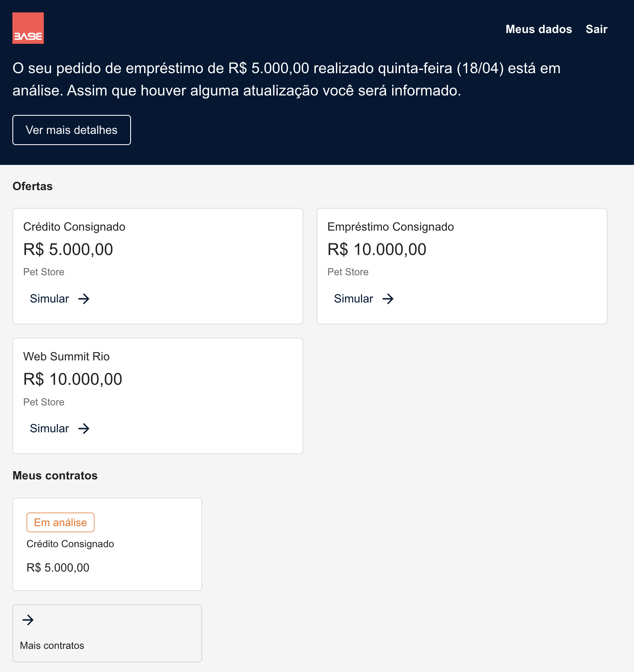Viewport: 634px width, 672px height.
Task: Open the Mais contratos link
Action: pyautogui.click(x=52, y=646)
